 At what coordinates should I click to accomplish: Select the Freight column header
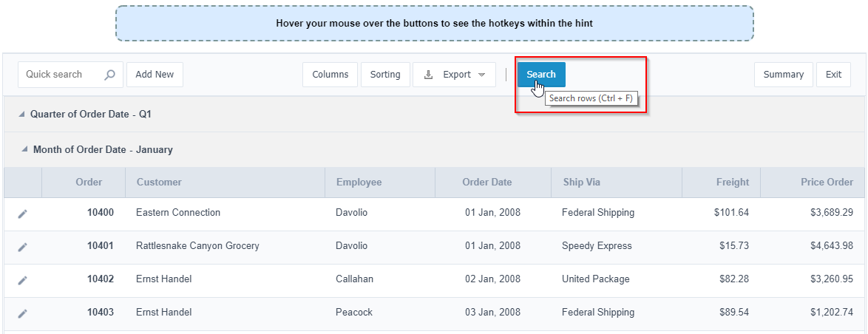tap(732, 182)
